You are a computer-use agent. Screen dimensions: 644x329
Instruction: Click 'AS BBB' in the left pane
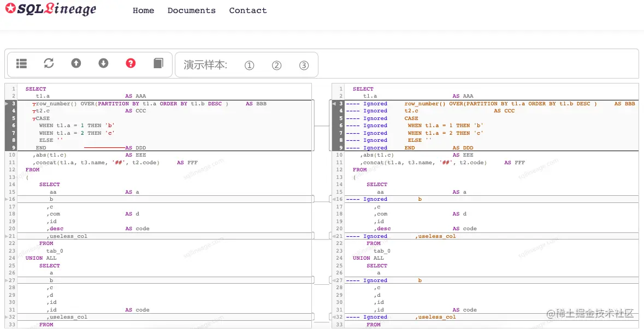click(256, 104)
